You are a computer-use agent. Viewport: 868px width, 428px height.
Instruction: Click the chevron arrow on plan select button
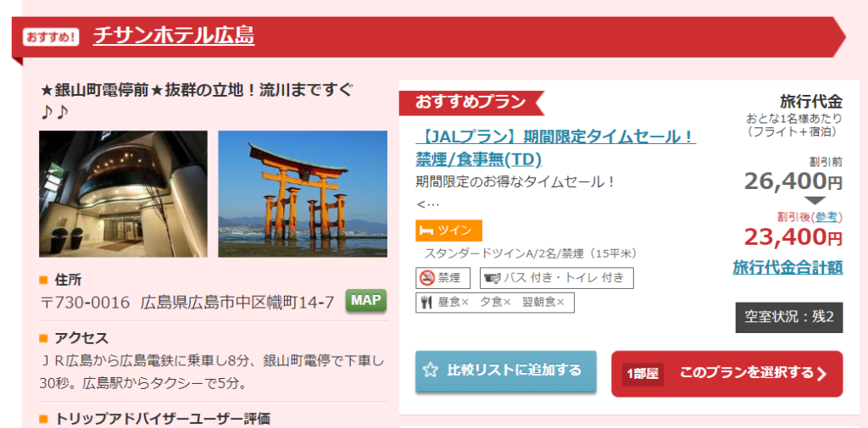coord(821,375)
